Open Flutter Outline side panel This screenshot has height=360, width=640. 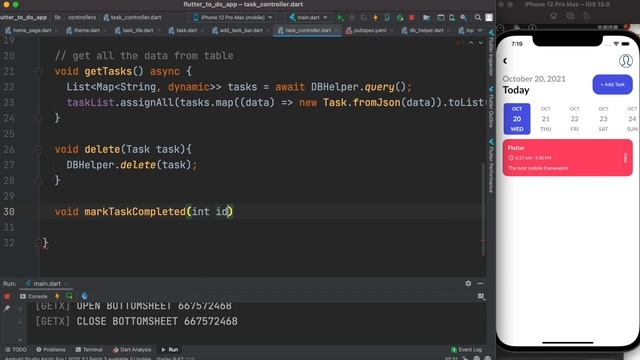pyautogui.click(x=491, y=107)
